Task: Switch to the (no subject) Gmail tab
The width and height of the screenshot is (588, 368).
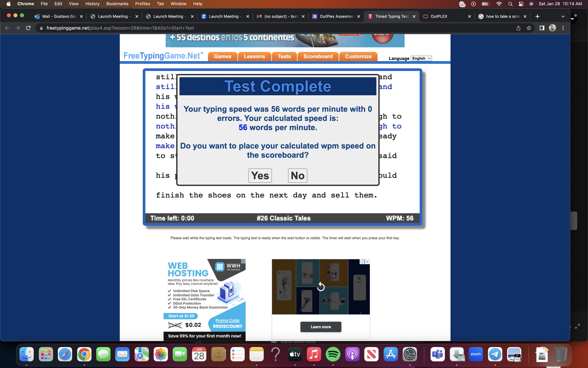Action: (281, 16)
